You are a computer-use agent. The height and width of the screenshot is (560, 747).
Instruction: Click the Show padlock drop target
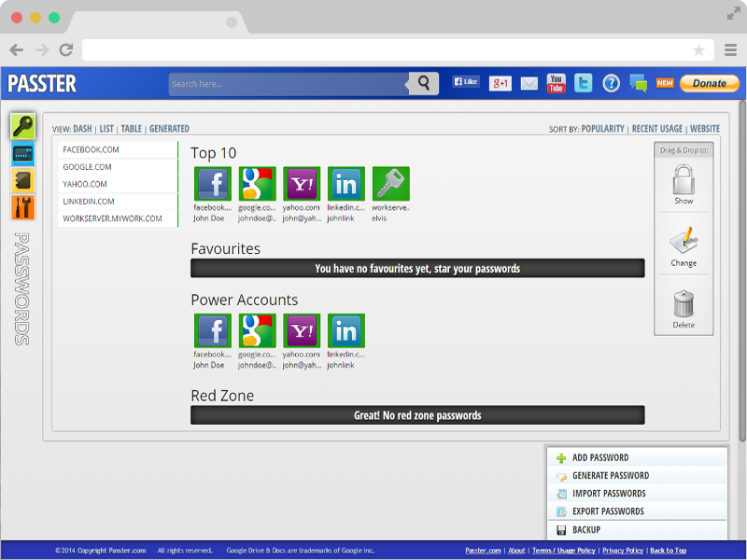(684, 184)
